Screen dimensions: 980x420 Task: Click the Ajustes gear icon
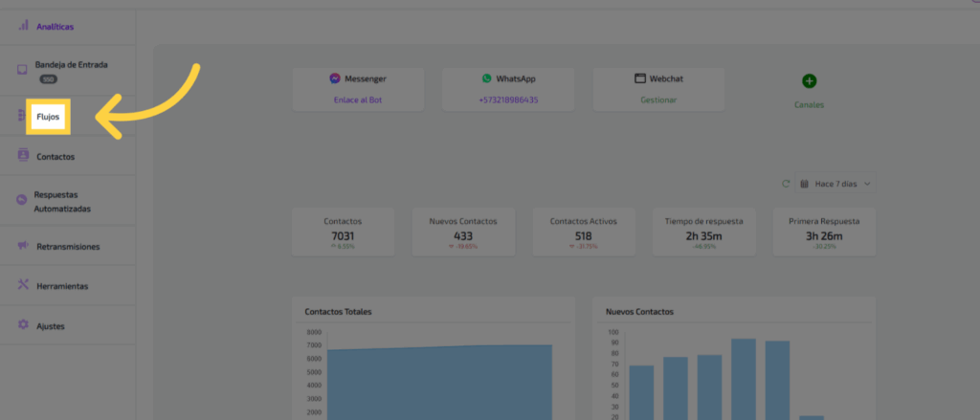23,325
